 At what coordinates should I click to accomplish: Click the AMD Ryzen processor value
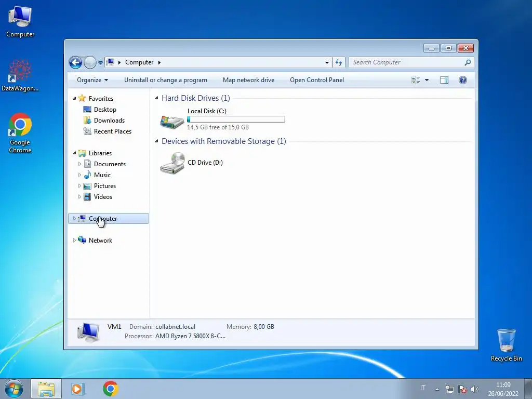[190, 336]
